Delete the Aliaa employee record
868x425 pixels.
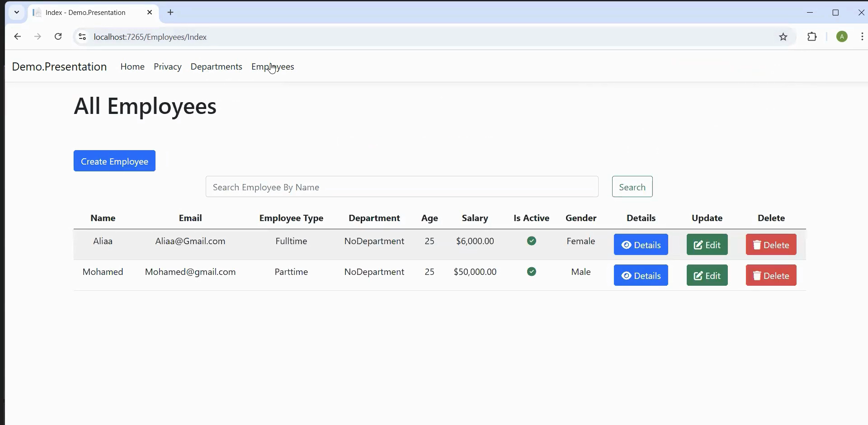coord(771,245)
